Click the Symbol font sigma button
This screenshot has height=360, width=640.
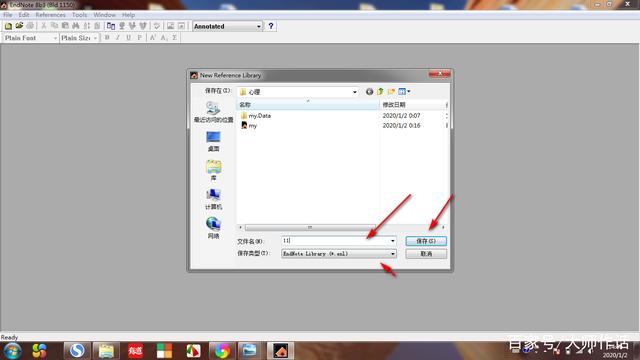click(175, 38)
